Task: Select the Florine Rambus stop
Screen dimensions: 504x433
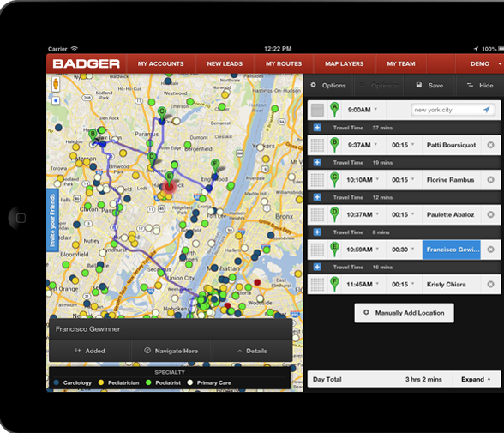Action: tap(451, 180)
